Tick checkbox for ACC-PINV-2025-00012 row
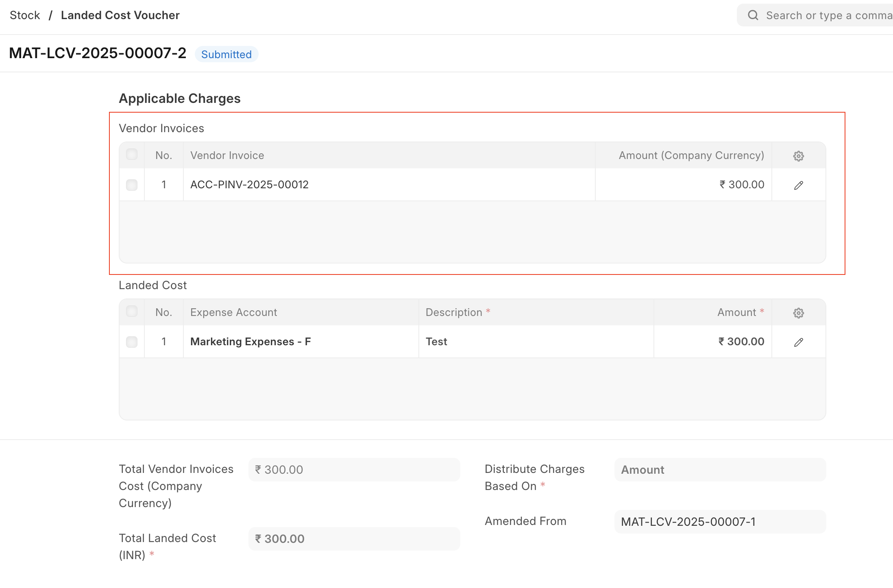 click(x=132, y=185)
